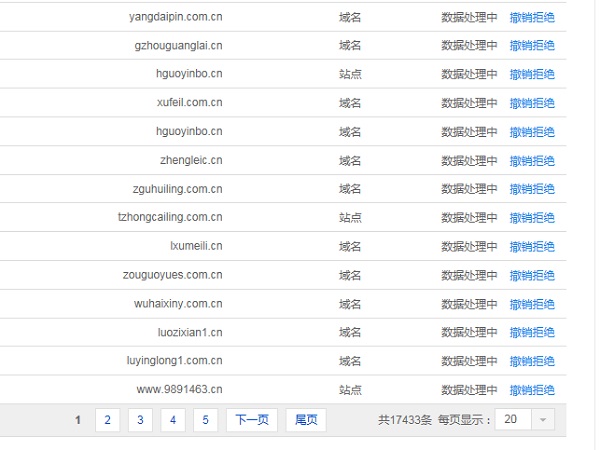
Task: Go to page 2
Action: point(108,420)
